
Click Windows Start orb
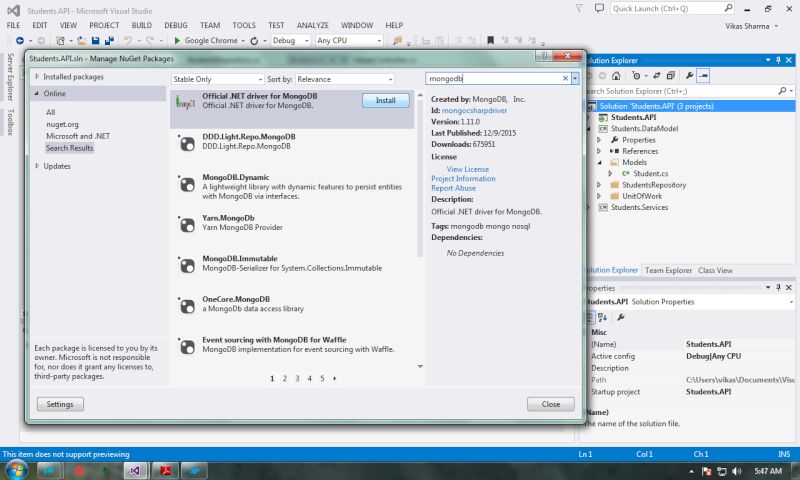point(15,470)
